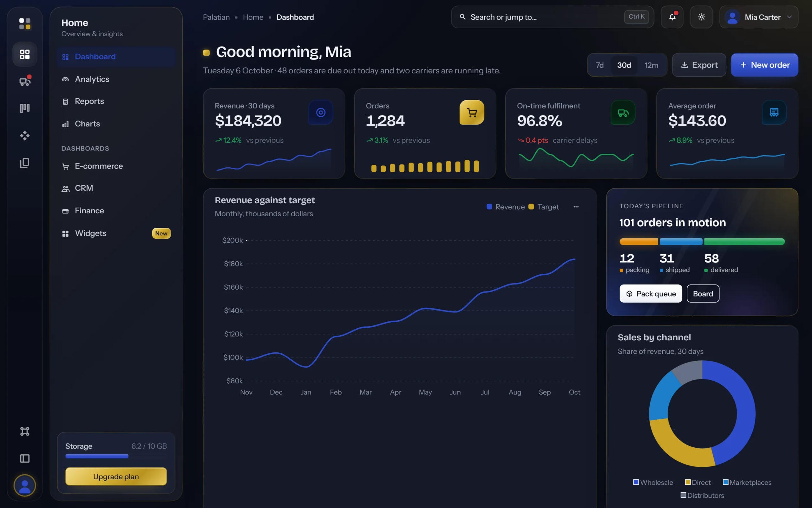The width and height of the screenshot is (812, 508).
Task: Select the 30d time range
Action: [624, 65]
